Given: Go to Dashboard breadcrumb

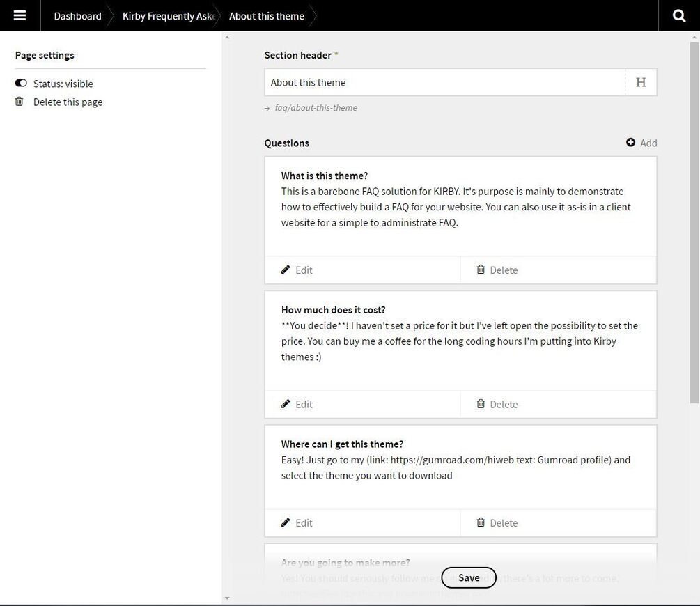Looking at the screenshot, I should 77,16.
